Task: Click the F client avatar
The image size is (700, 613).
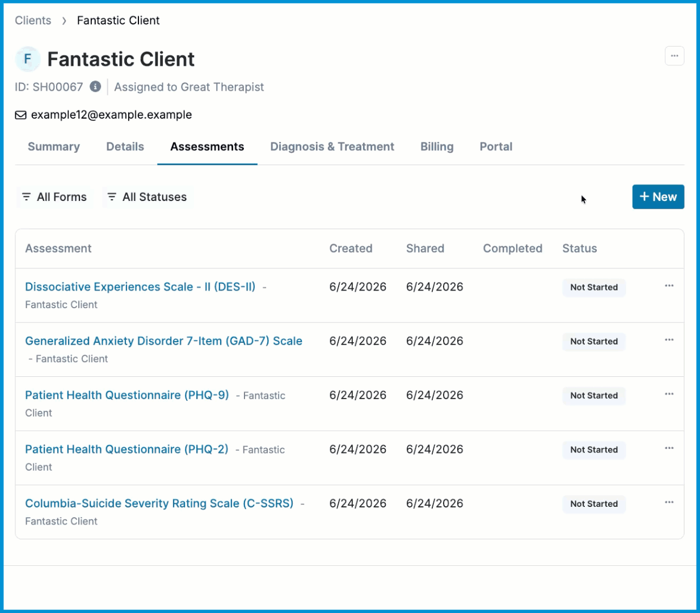Action: (x=27, y=59)
